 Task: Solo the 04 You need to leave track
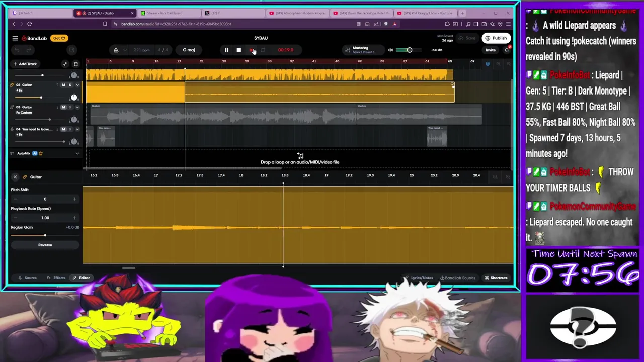click(70, 129)
